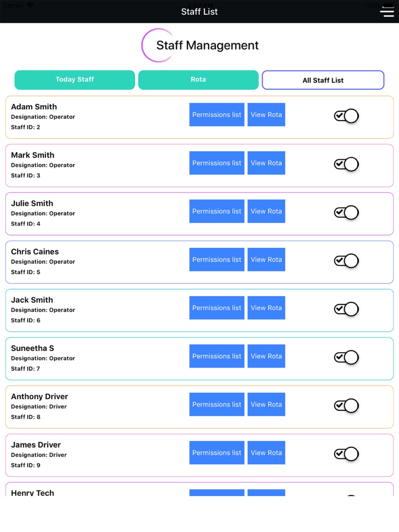Screen dimensions: 399x532
Task: Open the hamburger menu icon
Action: 387,11
